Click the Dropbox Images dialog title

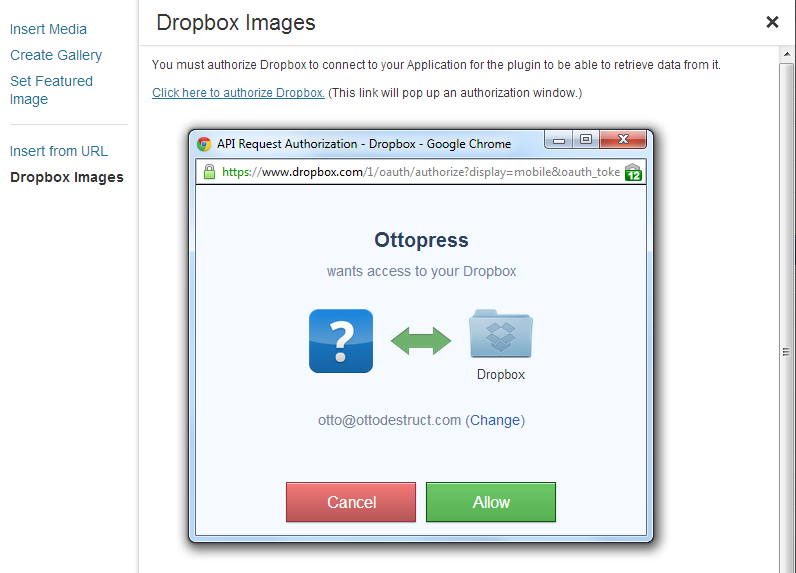tap(236, 23)
